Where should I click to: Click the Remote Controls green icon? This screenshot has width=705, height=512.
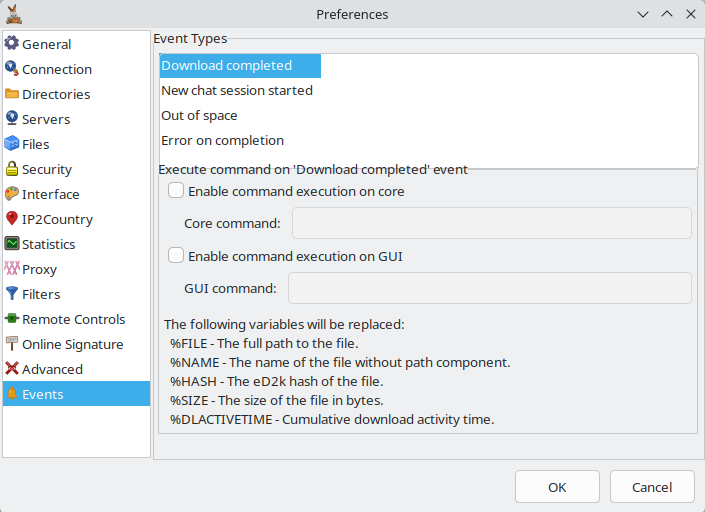point(12,319)
